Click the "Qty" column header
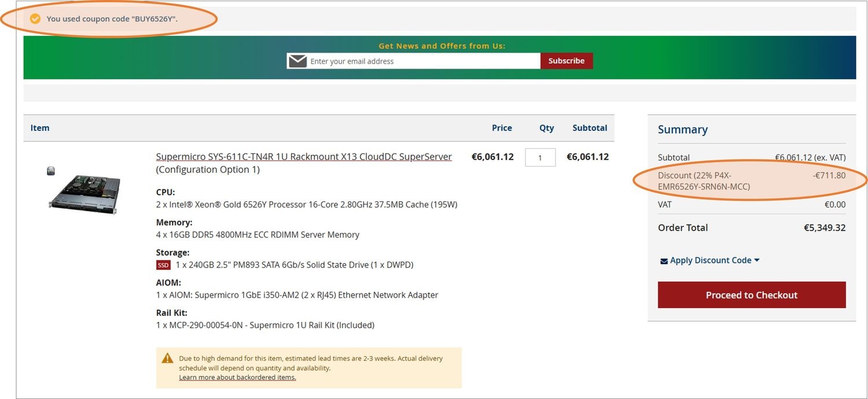Screen dimensions: 868x399 point(547,128)
